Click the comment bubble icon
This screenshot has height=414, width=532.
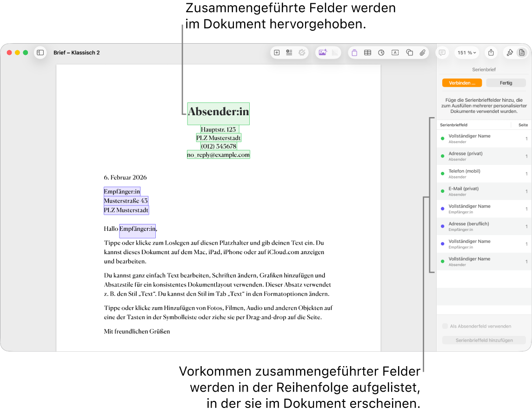[442, 53]
